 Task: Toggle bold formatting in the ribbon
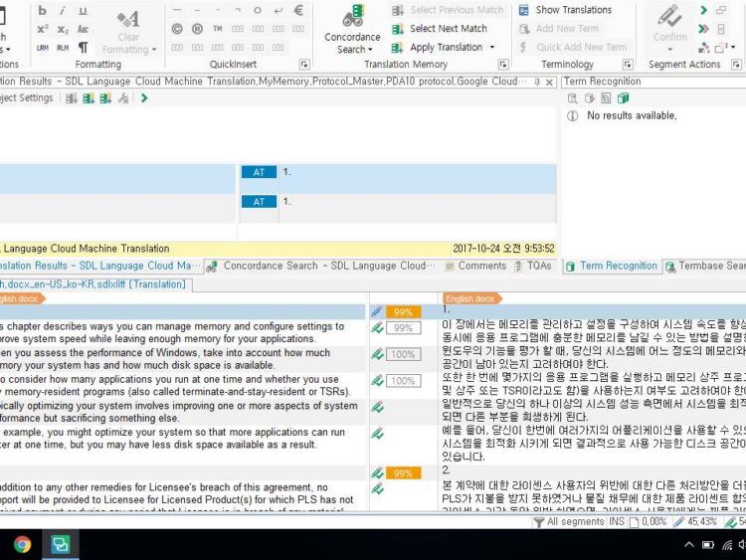pyautogui.click(x=43, y=11)
